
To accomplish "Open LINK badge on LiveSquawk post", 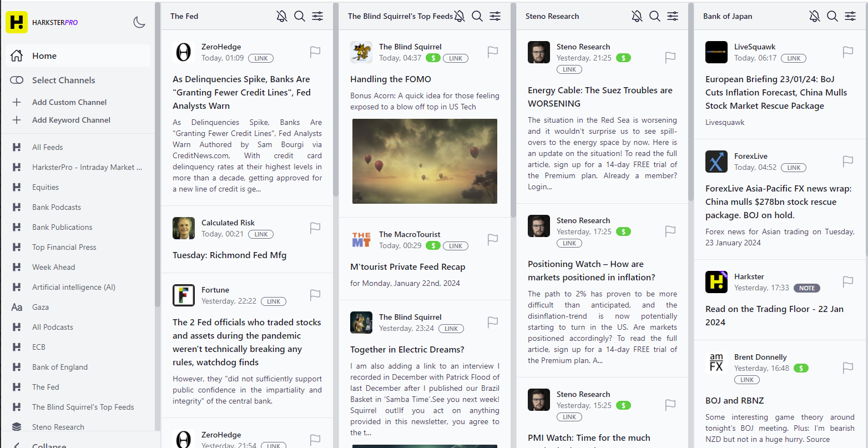I will (x=794, y=58).
